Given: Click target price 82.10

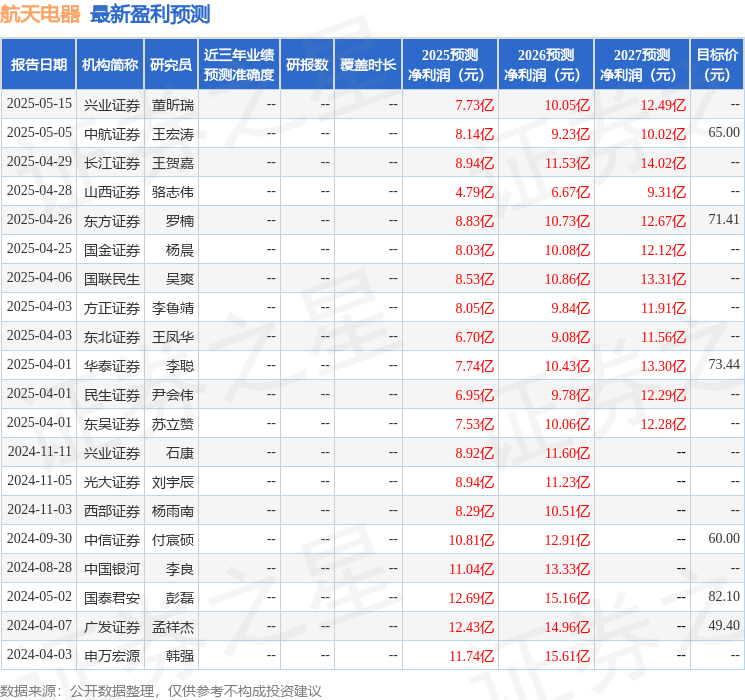Looking at the screenshot, I should 724,596.
